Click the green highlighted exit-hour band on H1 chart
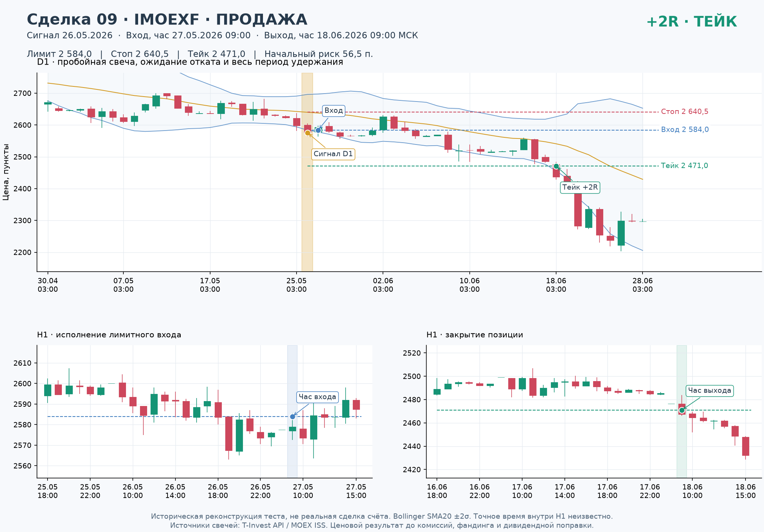764x532 pixels. click(682, 412)
